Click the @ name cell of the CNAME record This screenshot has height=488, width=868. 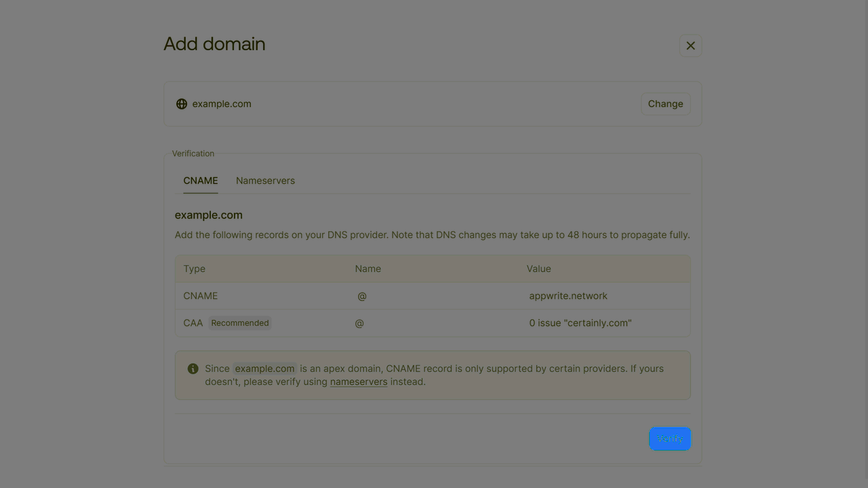(362, 296)
